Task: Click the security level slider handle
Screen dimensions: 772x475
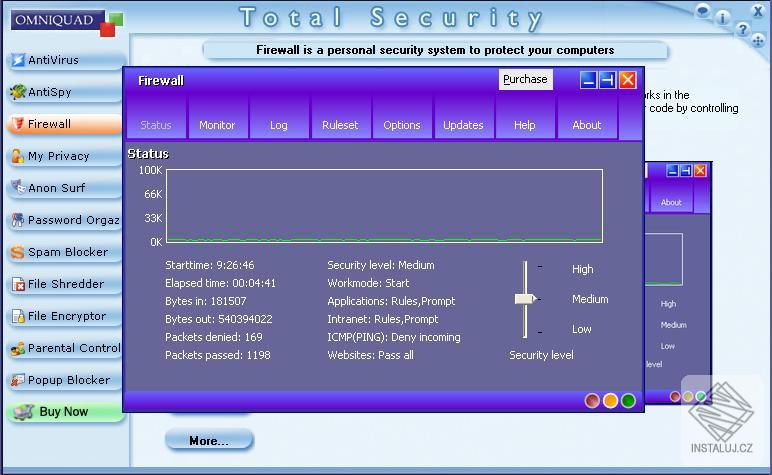Action: [525, 299]
